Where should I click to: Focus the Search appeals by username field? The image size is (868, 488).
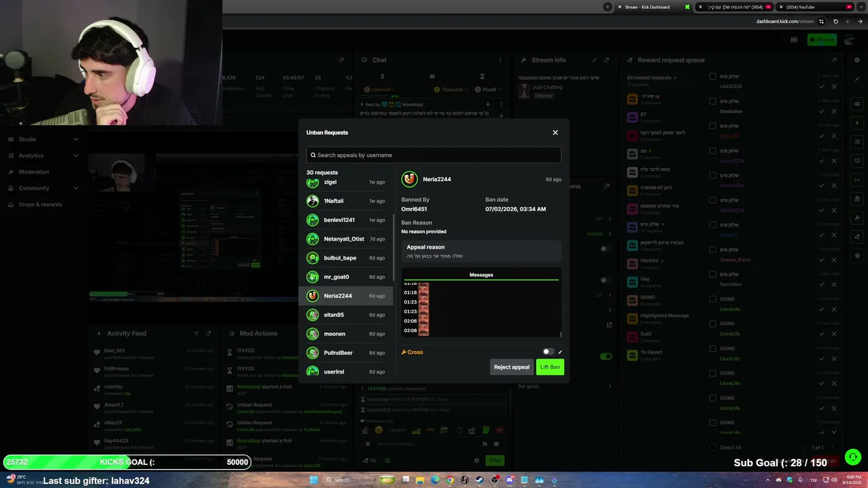tap(434, 155)
